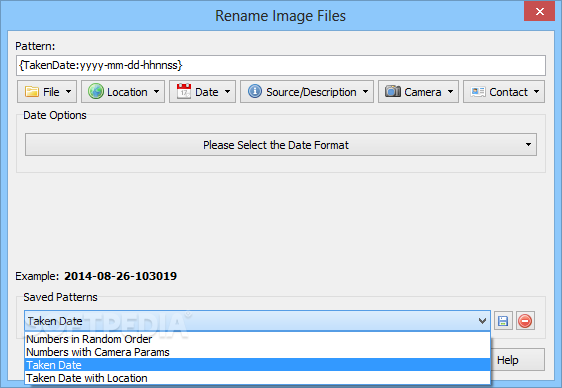Delete the saved pattern with the red minus icon
This screenshot has height=388, width=562.
525,321
